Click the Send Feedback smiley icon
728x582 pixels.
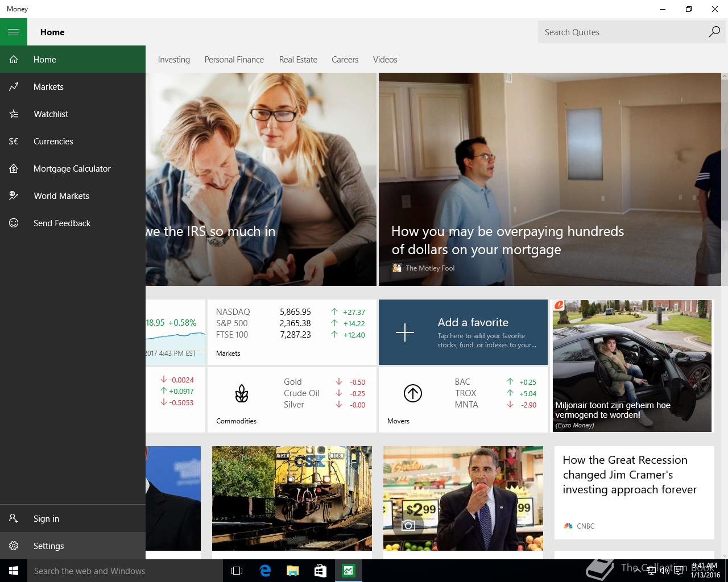coord(14,223)
